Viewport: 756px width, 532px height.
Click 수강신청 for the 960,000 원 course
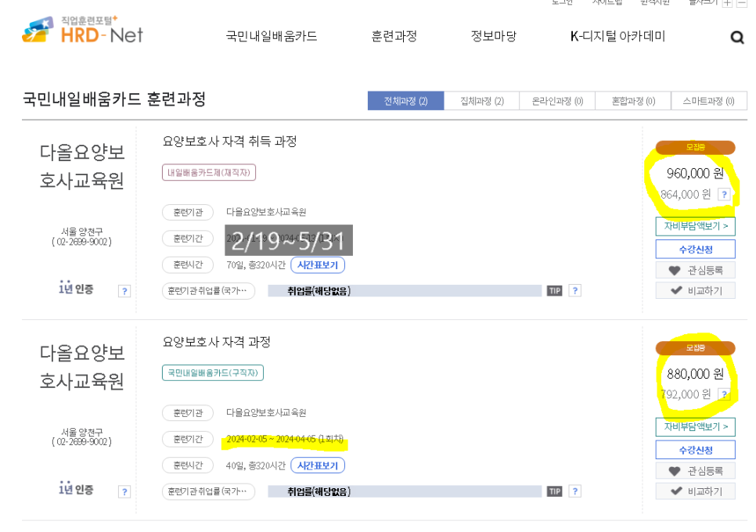[x=695, y=249]
